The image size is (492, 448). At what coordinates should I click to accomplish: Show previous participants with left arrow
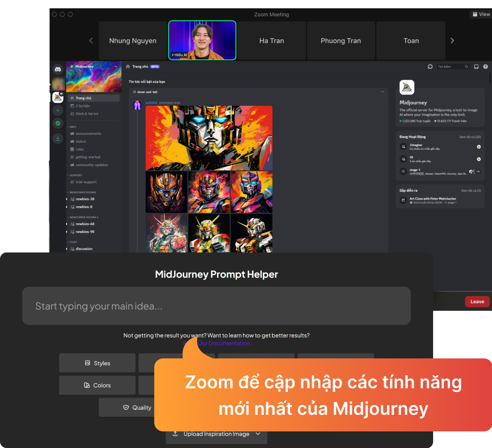click(91, 41)
